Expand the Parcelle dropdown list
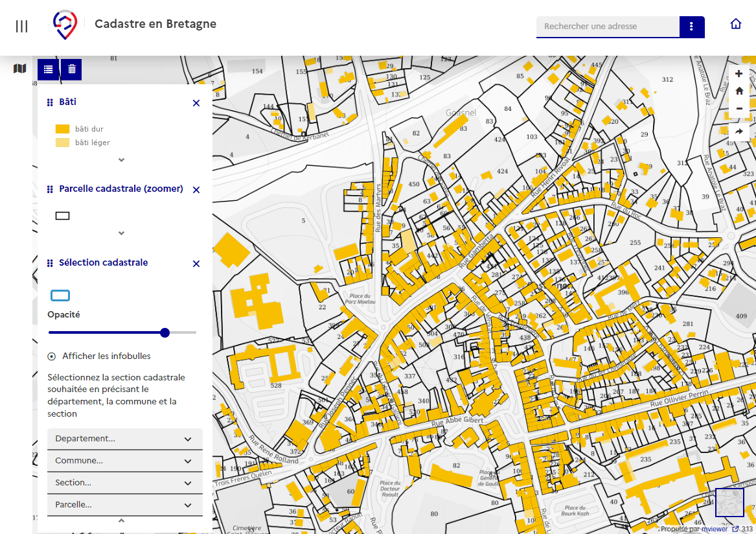Image resolution: width=756 pixels, height=534 pixels. pyautogui.click(x=124, y=505)
